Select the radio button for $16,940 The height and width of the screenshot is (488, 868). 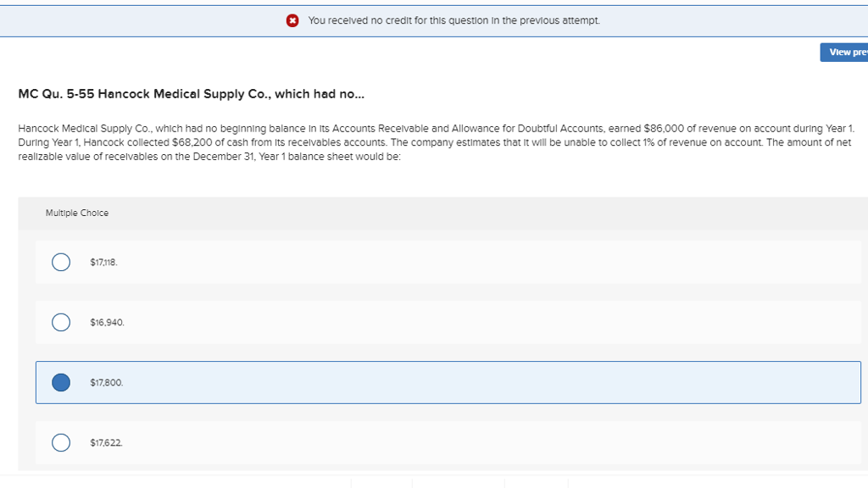click(x=60, y=322)
